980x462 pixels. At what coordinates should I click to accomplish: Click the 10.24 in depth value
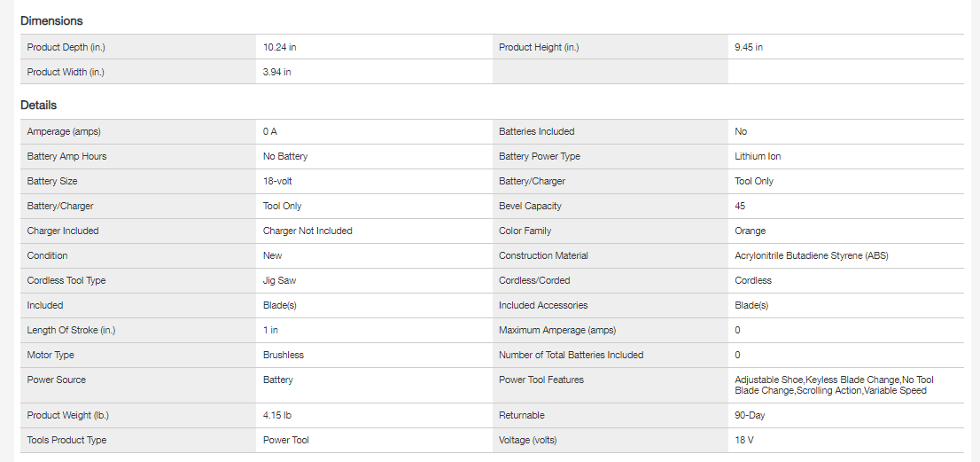click(x=279, y=47)
